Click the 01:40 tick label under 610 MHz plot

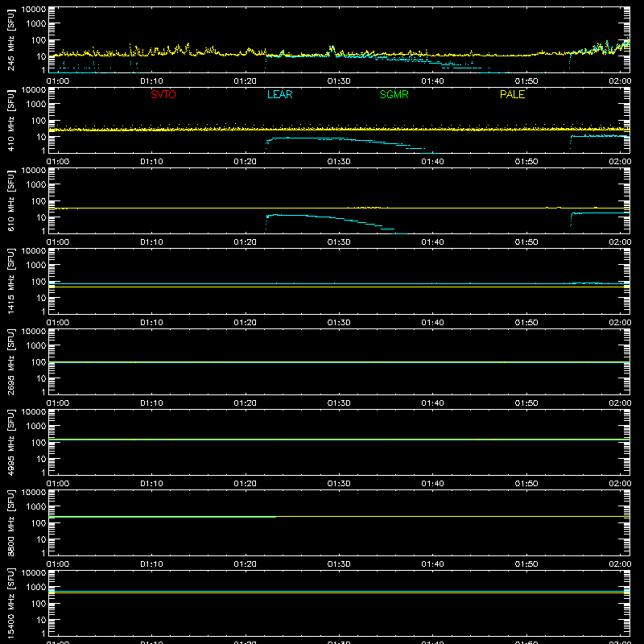click(432, 242)
